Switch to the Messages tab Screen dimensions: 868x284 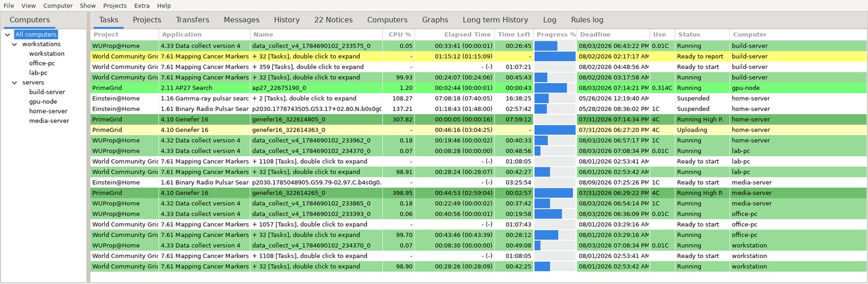tap(241, 20)
